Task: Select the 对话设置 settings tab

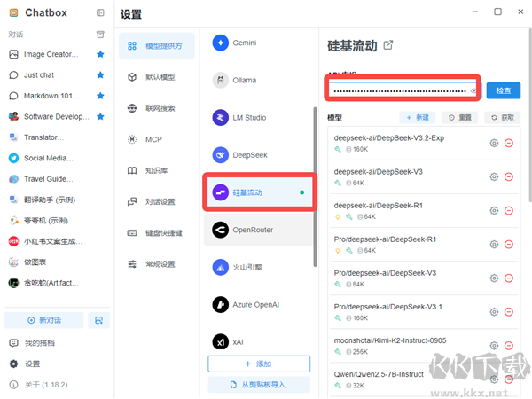Action: 157,202
